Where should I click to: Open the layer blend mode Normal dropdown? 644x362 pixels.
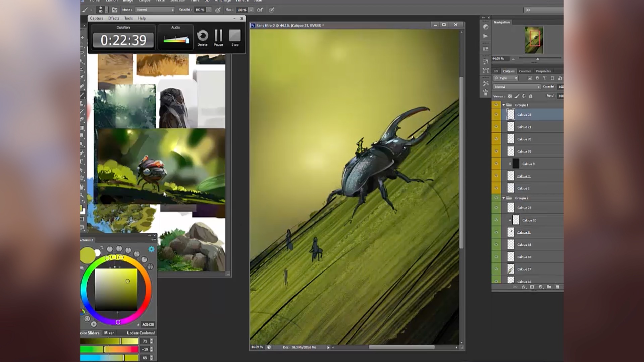point(517,87)
